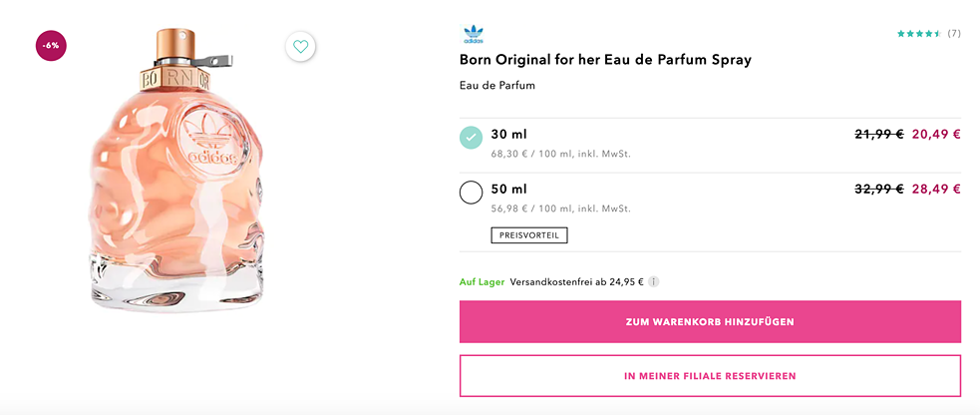The width and height of the screenshot is (980, 415).
Task: Click the PREISVORTEIL badge
Action: pyautogui.click(x=528, y=235)
